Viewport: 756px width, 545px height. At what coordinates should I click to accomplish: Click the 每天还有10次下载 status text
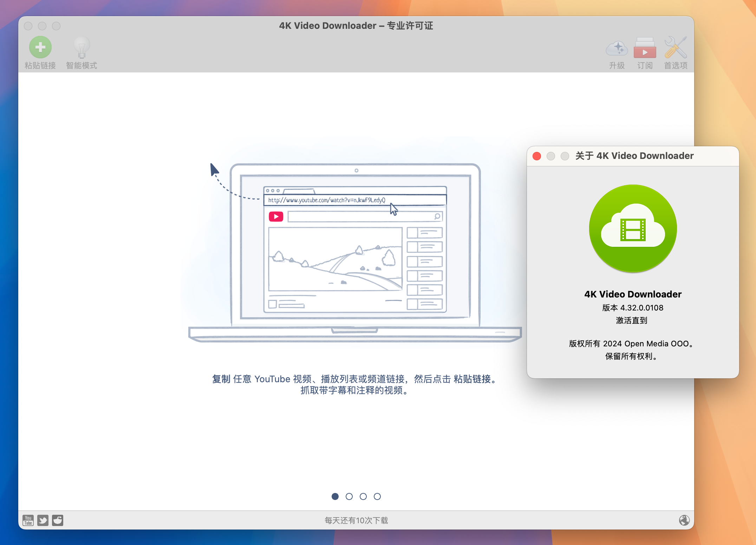click(356, 520)
